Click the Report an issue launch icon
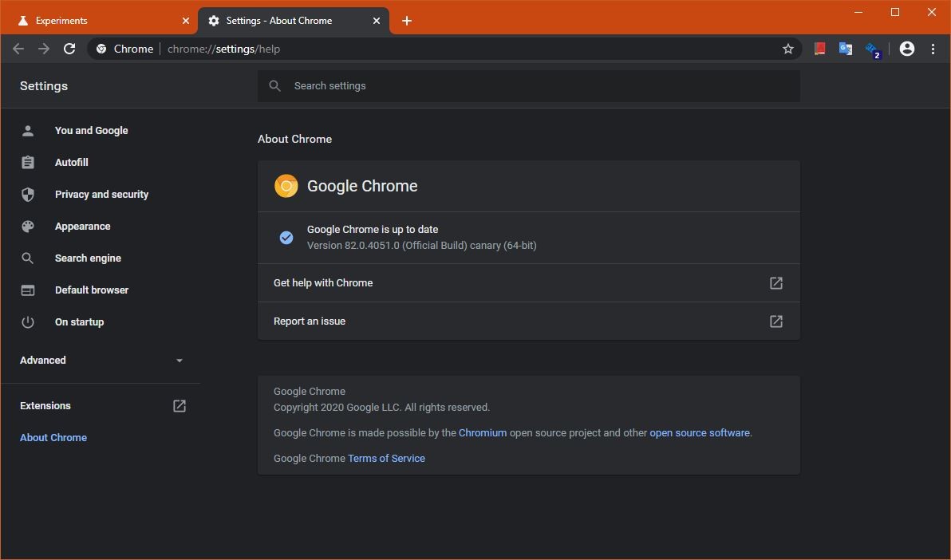Viewport: 951px width, 560px height. 776,321
